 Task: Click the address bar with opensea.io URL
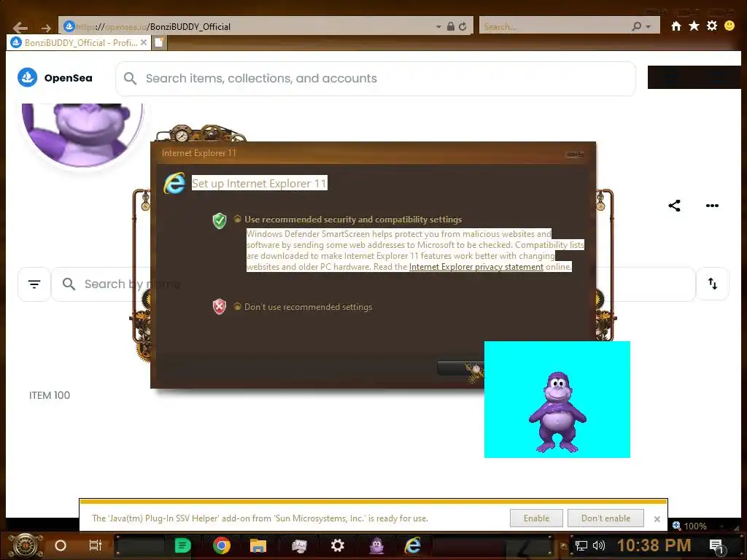(x=248, y=27)
